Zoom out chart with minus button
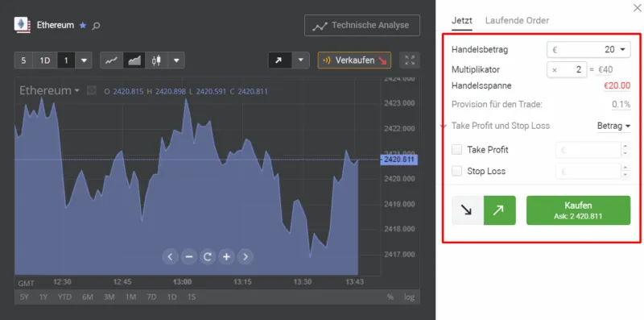The height and width of the screenshot is (320, 644). (189, 256)
